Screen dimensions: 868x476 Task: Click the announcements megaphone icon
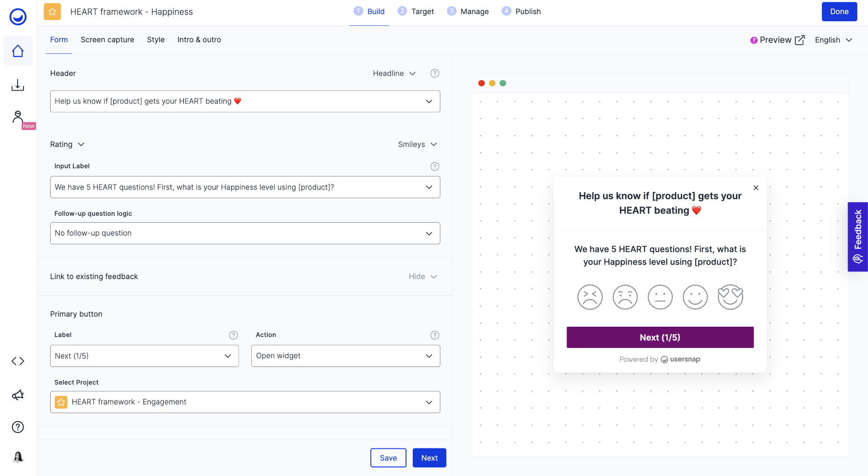pyautogui.click(x=18, y=395)
